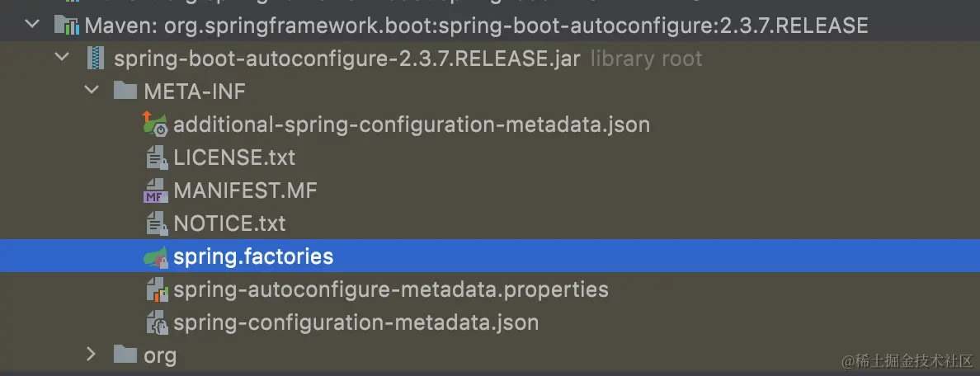Click the spring-configuration-metadata.json file icon
The width and height of the screenshot is (980, 376).
click(156, 322)
